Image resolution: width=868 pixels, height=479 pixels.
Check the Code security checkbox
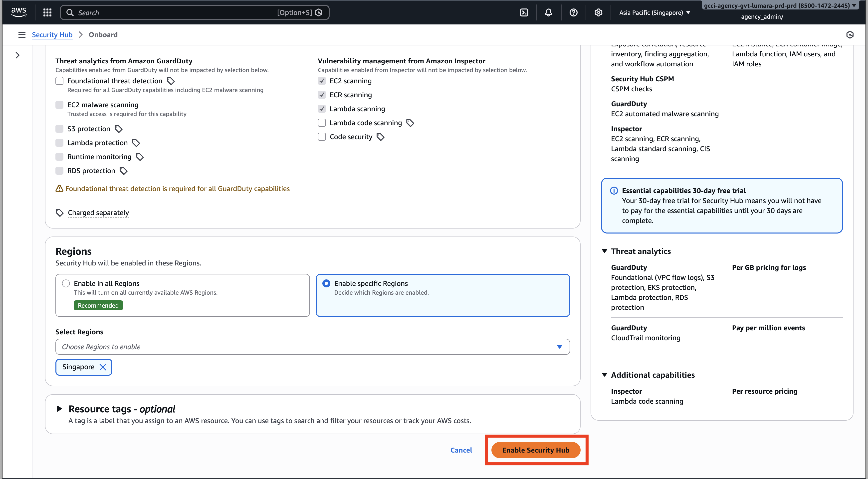(322, 137)
